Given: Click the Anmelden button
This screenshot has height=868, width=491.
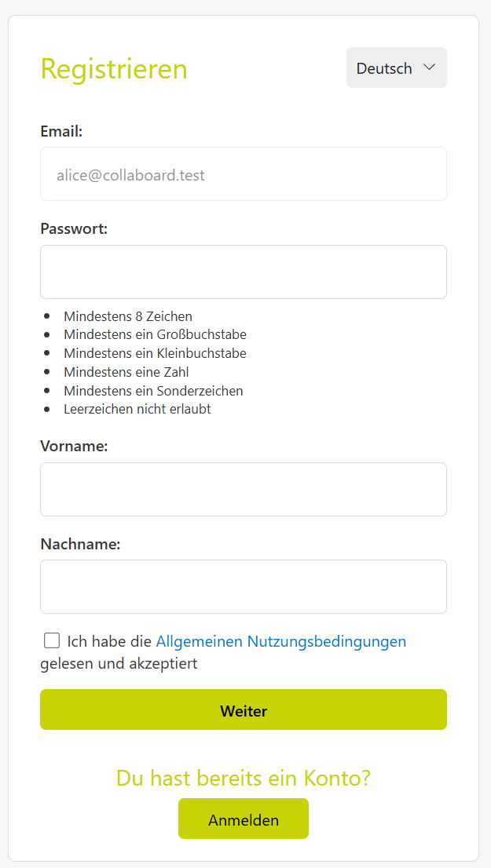Looking at the screenshot, I should (x=243, y=819).
